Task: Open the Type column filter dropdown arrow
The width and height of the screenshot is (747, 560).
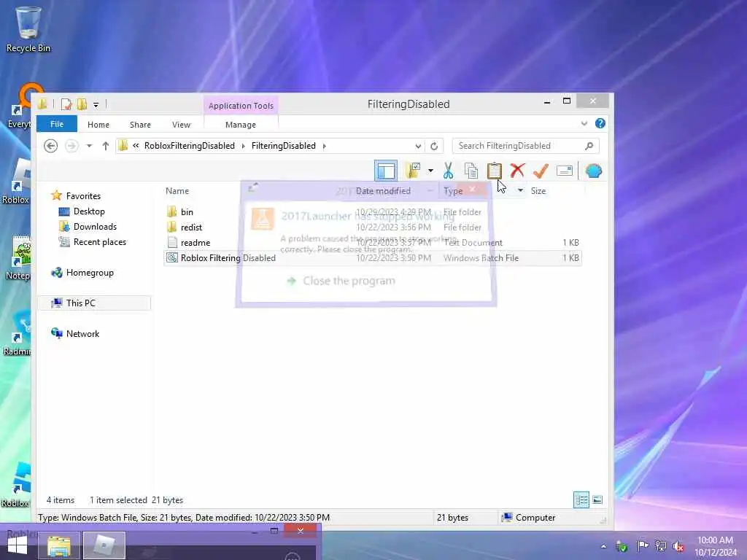Action: coord(520,190)
